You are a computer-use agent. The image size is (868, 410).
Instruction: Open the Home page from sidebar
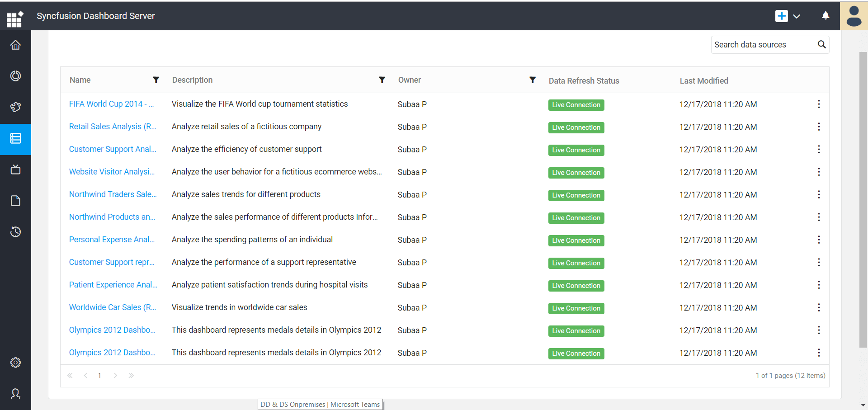(x=15, y=45)
